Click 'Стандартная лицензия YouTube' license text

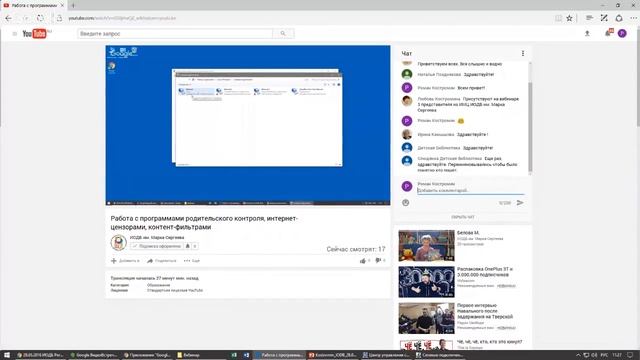pos(175,290)
